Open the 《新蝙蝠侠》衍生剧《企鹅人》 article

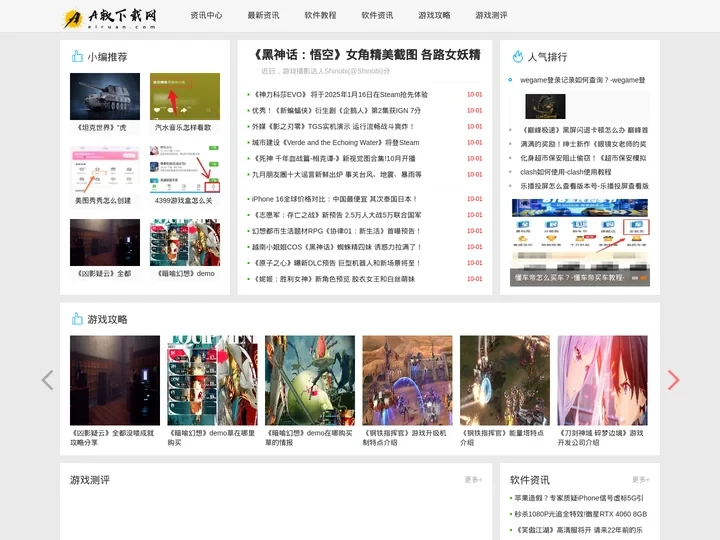336,111
